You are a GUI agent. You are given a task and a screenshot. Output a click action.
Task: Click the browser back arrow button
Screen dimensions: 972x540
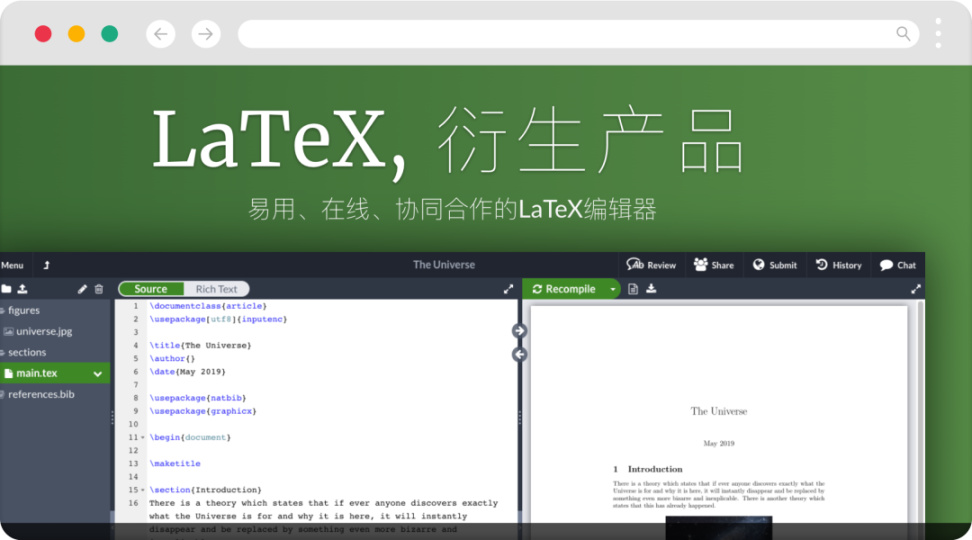(x=161, y=33)
